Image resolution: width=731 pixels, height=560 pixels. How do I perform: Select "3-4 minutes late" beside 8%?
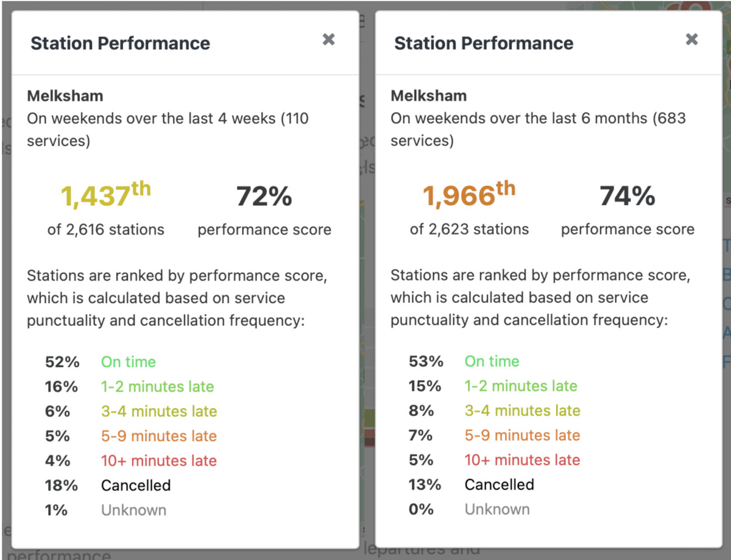(522, 411)
